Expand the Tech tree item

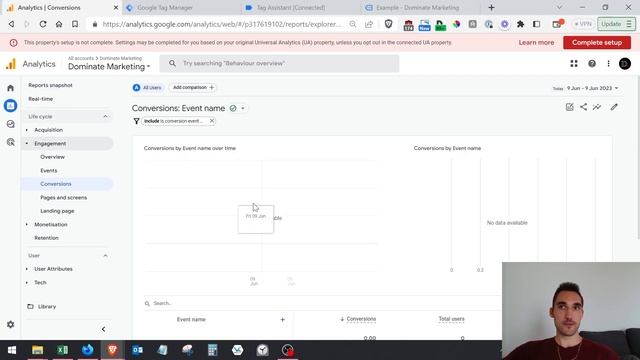[27, 282]
